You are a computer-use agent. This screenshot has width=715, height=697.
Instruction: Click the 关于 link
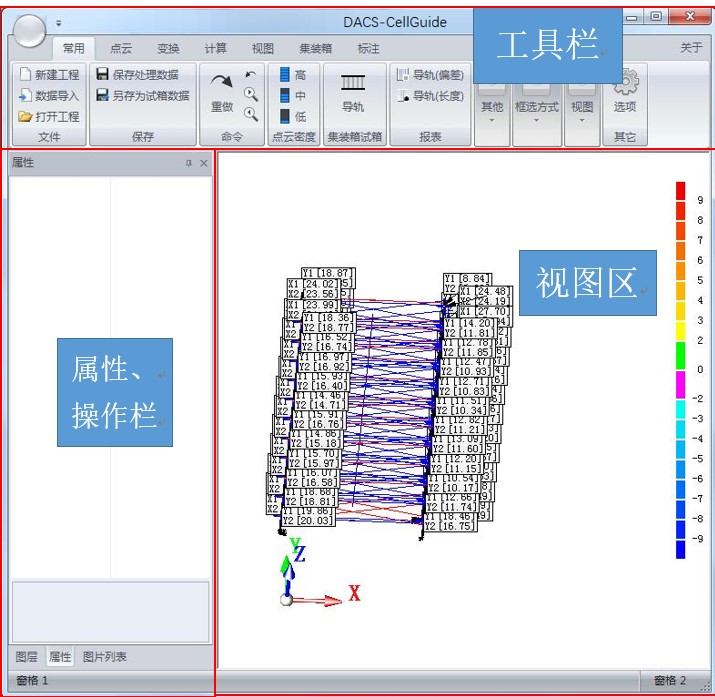(691, 47)
